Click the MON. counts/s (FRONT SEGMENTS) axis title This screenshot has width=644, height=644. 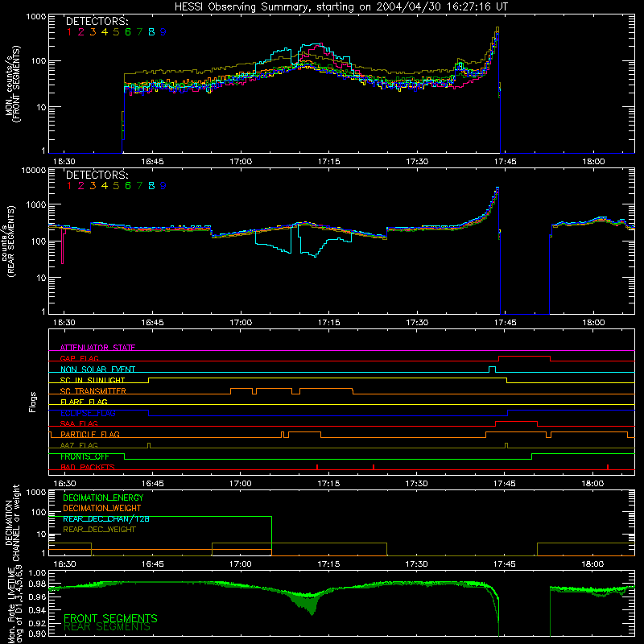tap(12, 84)
